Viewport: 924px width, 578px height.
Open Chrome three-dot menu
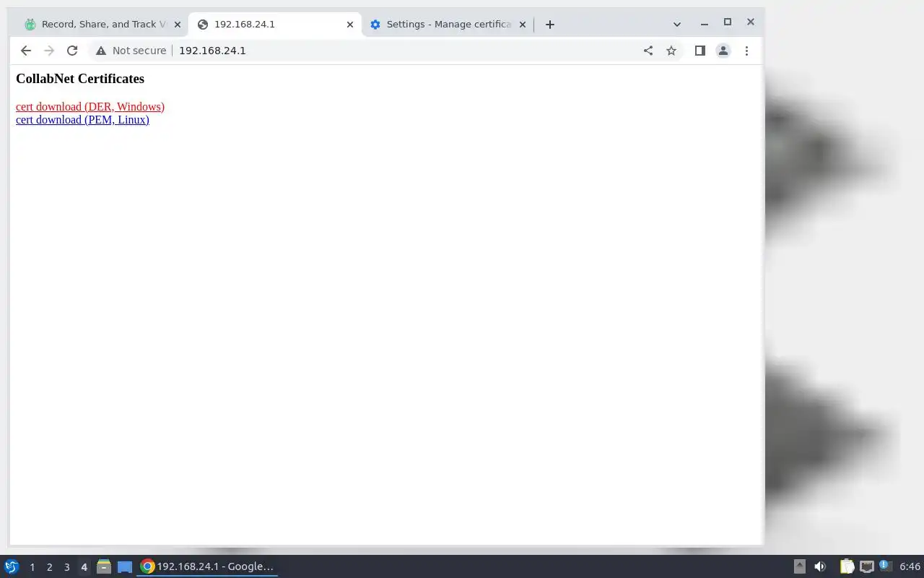click(x=746, y=51)
